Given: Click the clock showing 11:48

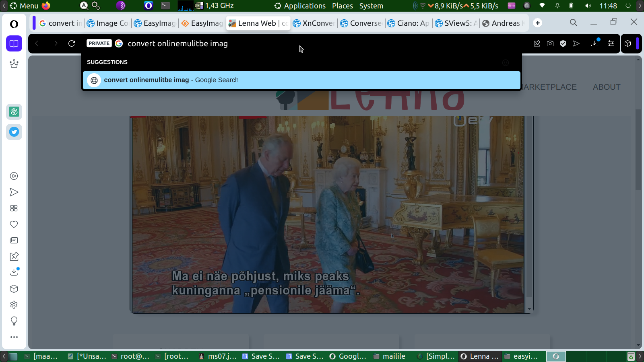Looking at the screenshot, I should pyautogui.click(x=608, y=6).
